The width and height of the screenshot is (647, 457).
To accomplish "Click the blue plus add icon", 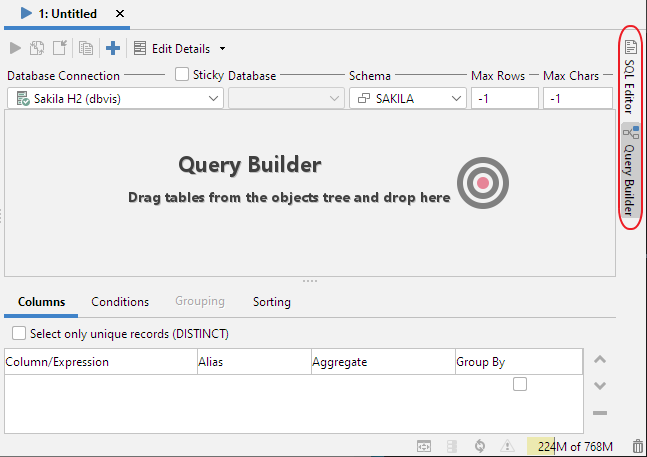I will pos(113,48).
